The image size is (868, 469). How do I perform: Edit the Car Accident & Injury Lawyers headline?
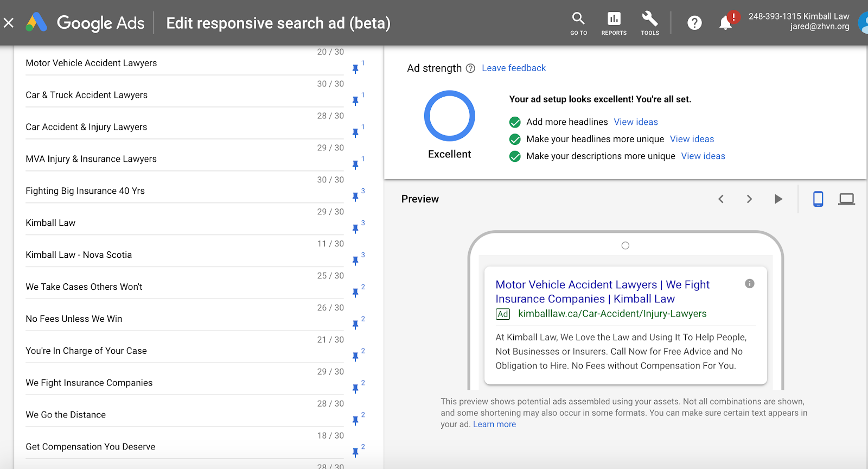point(184,127)
